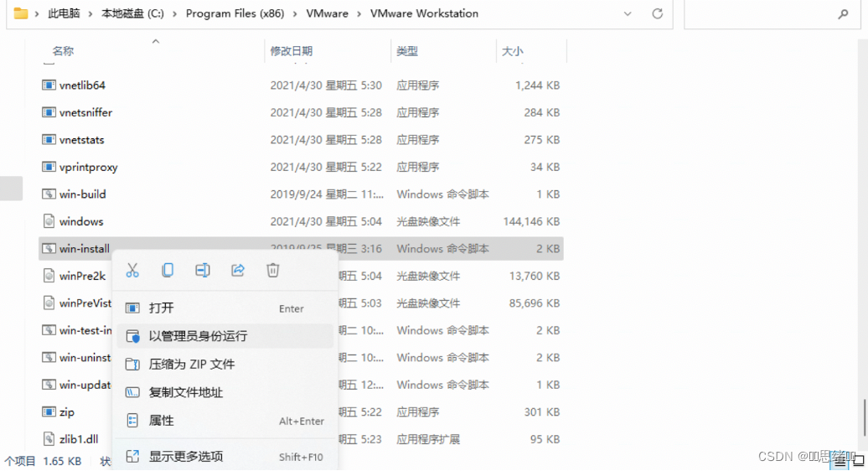Screen dimensions: 868x471
Task: Go to VMware breadcrumb folder
Action: 327,13
